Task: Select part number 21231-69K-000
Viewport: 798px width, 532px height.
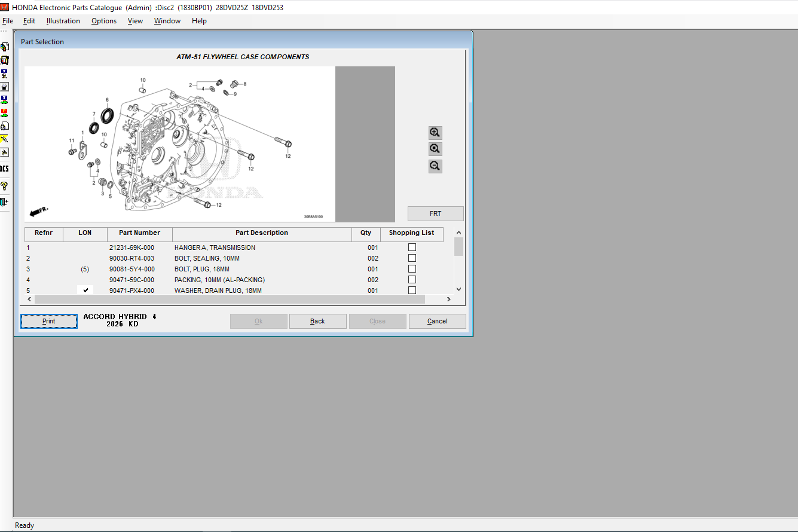Action: [132, 247]
